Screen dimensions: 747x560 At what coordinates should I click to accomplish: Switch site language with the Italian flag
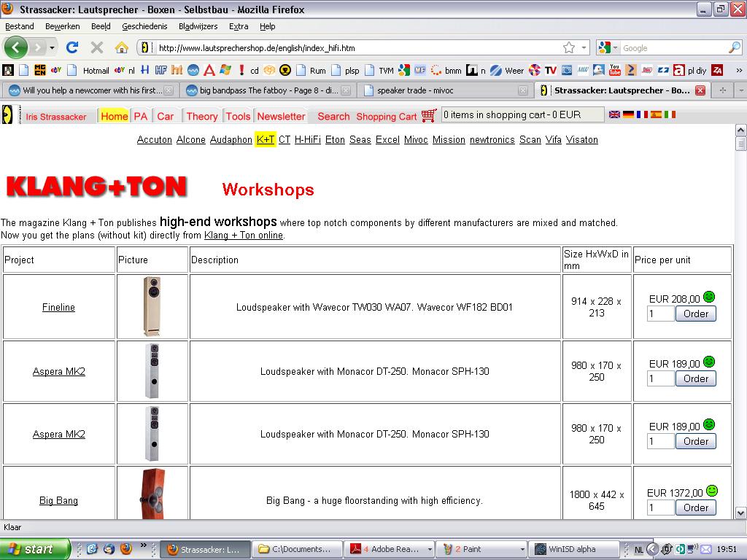pyautogui.click(x=670, y=114)
